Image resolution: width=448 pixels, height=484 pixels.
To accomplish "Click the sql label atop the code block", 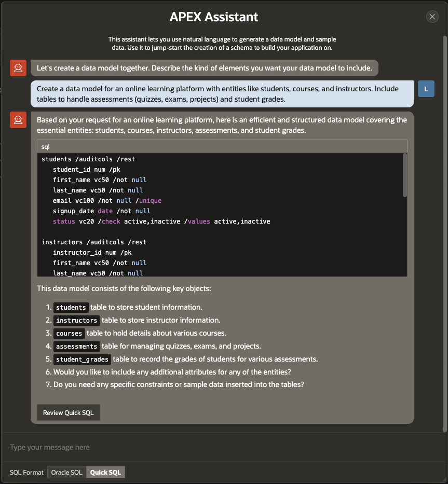I will click(x=46, y=147).
